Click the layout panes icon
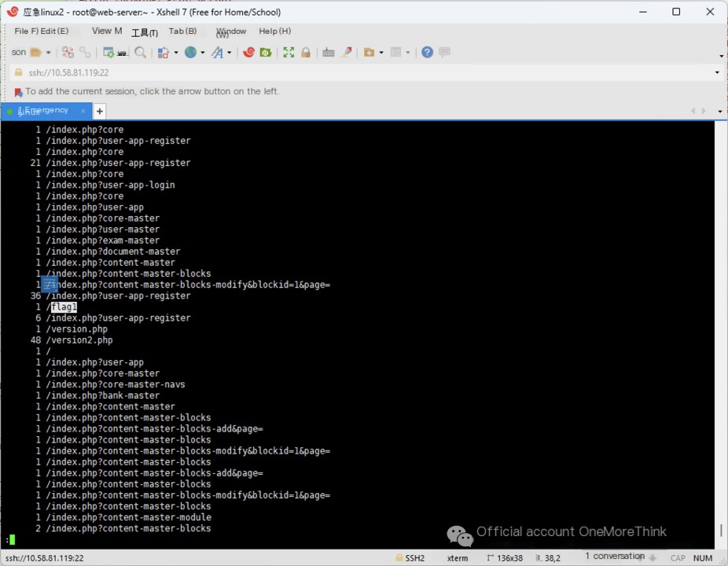Screen dimensions: 728x566 coord(395,52)
